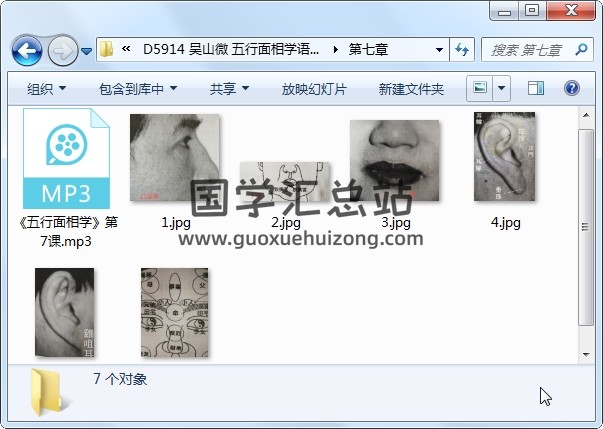Open the 包含到库中 menu
603x429 pixels.
tap(138, 89)
